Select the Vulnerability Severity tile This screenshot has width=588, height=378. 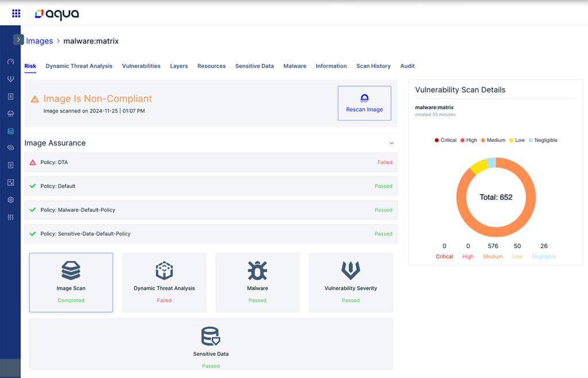[x=351, y=283]
